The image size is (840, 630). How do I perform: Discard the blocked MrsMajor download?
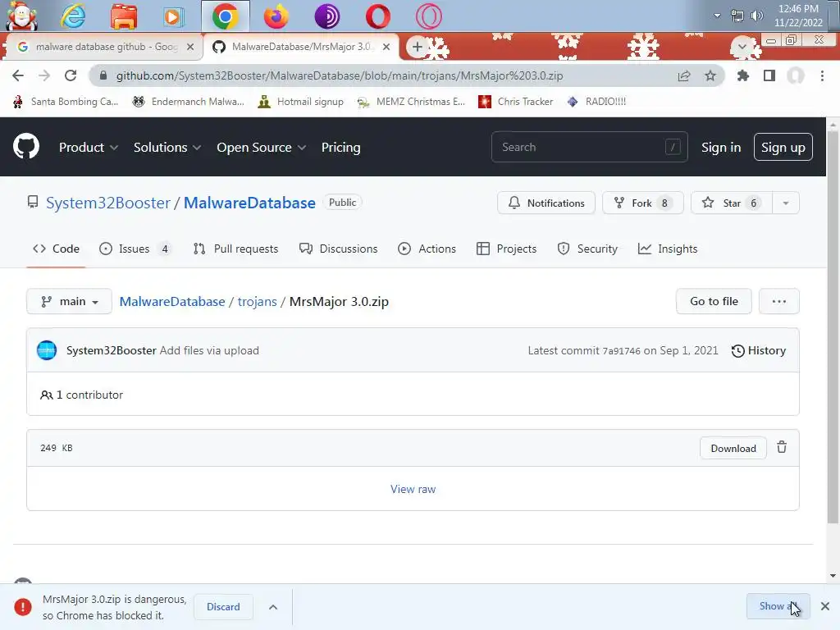[x=223, y=607]
